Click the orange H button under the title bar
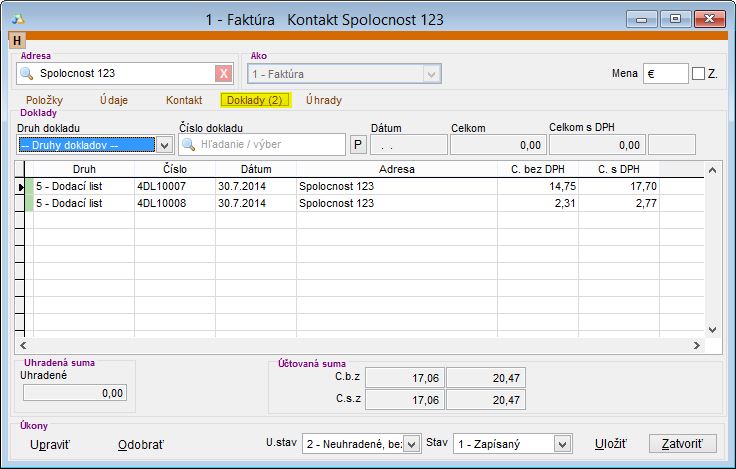Viewport: 736px width, 469px height. click(18, 40)
